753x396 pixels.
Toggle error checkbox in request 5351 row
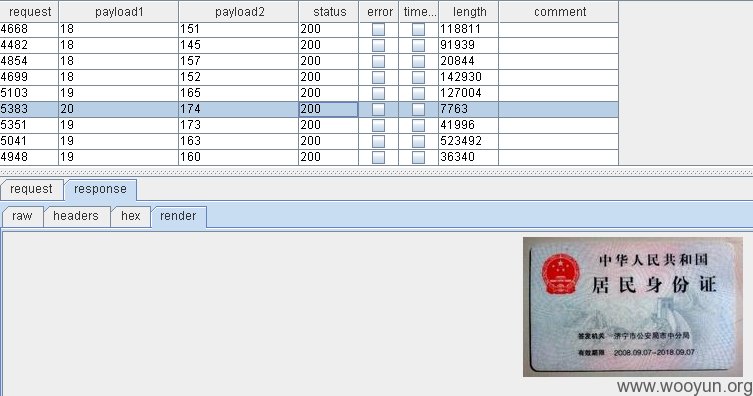378,125
